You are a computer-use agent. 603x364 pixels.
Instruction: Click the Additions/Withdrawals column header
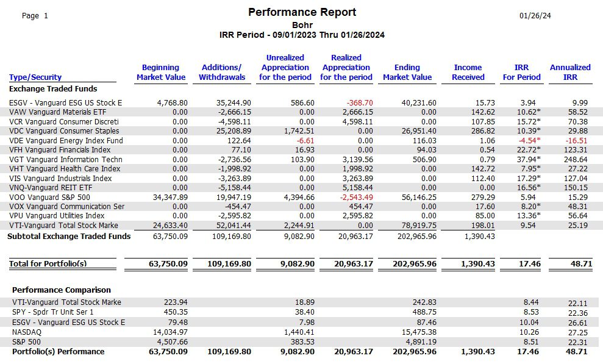click(222, 73)
